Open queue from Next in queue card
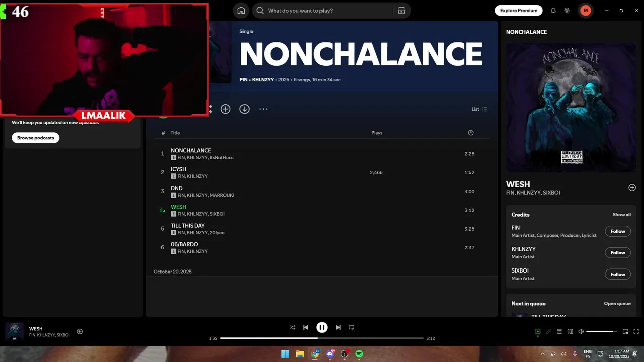 pos(617,304)
